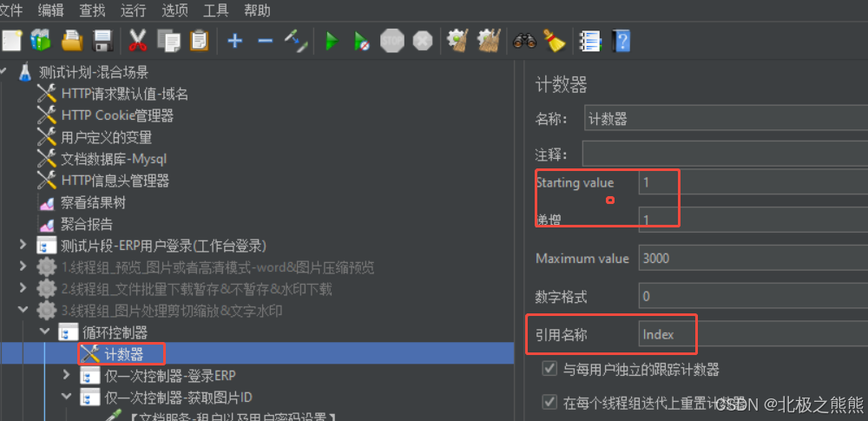Open the 选项 menu
The width and height of the screenshot is (868, 421).
tap(174, 10)
